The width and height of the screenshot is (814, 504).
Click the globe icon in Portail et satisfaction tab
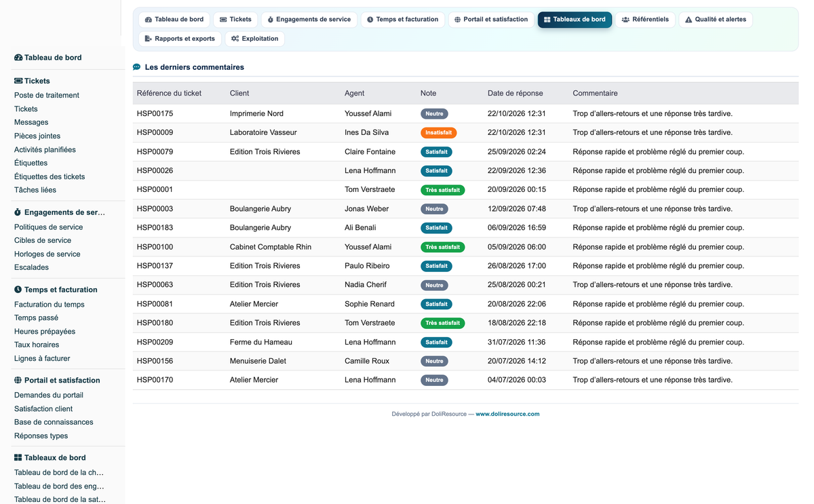458,20
